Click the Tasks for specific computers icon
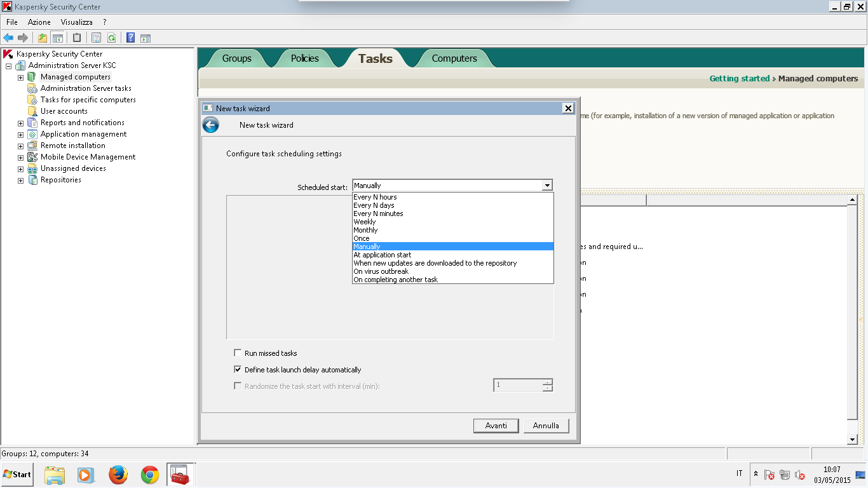 click(32, 100)
